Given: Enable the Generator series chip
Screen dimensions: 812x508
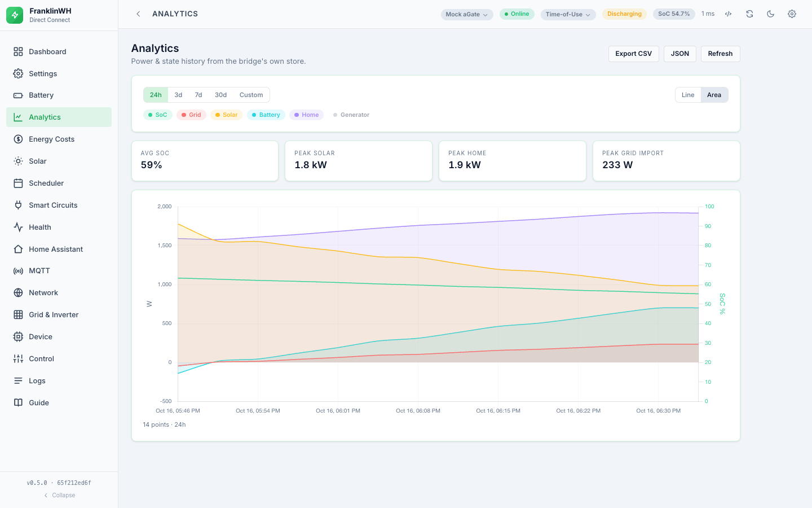Looking at the screenshot, I should tap(351, 115).
